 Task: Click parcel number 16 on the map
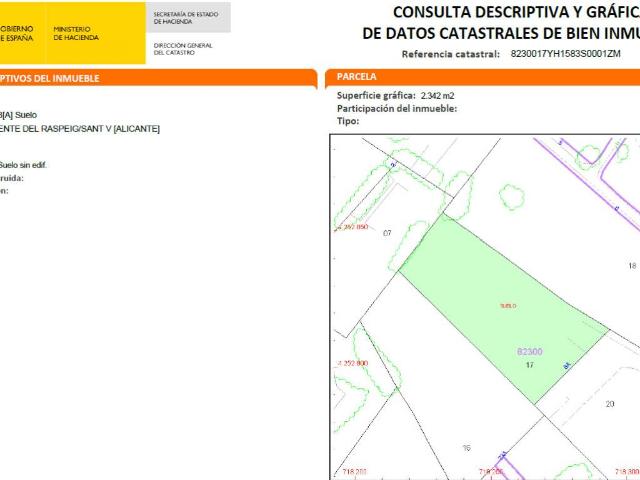pyautogui.click(x=467, y=448)
